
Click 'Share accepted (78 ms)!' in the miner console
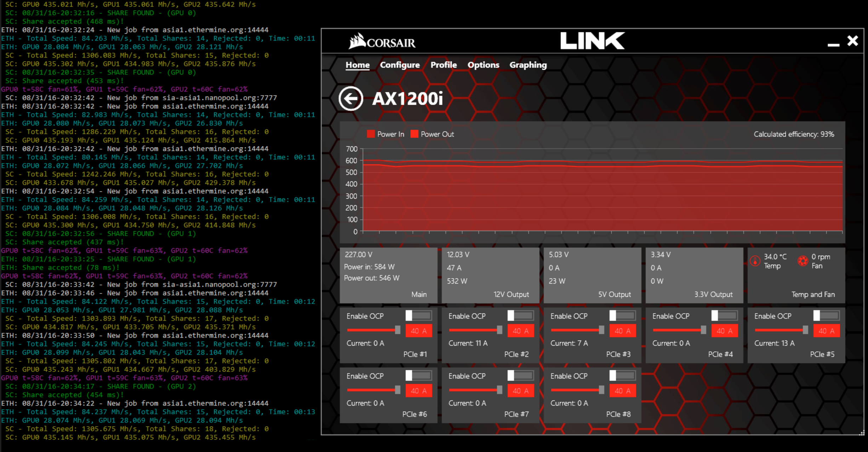coord(60,267)
